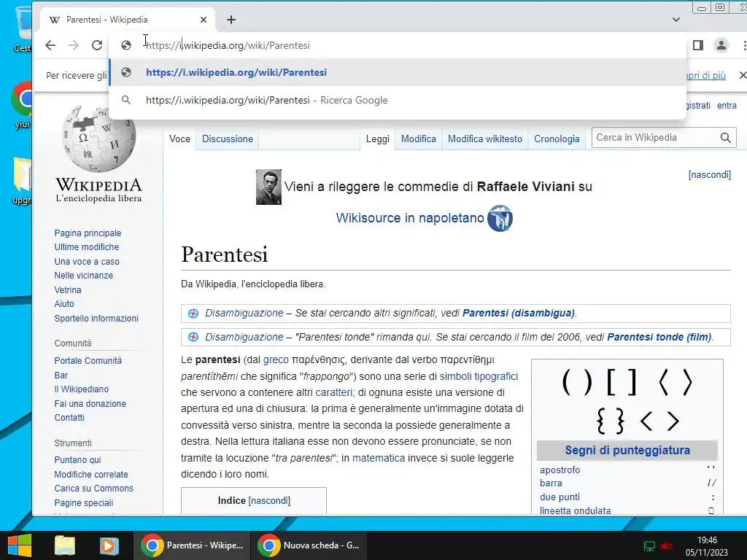Image resolution: width=747 pixels, height=560 pixels.
Task: Choose the Ricerca Google suggestion
Action: click(398, 100)
